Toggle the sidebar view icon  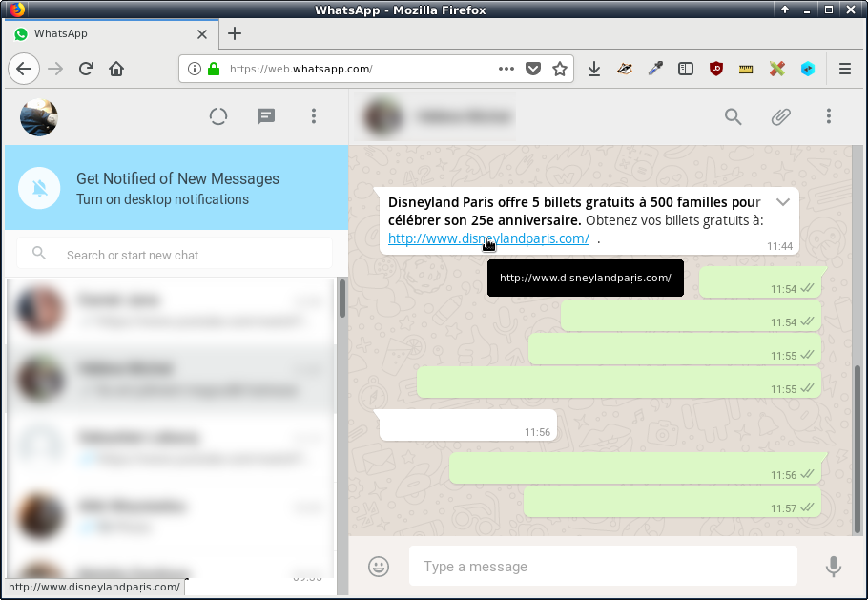pos(686,69)
